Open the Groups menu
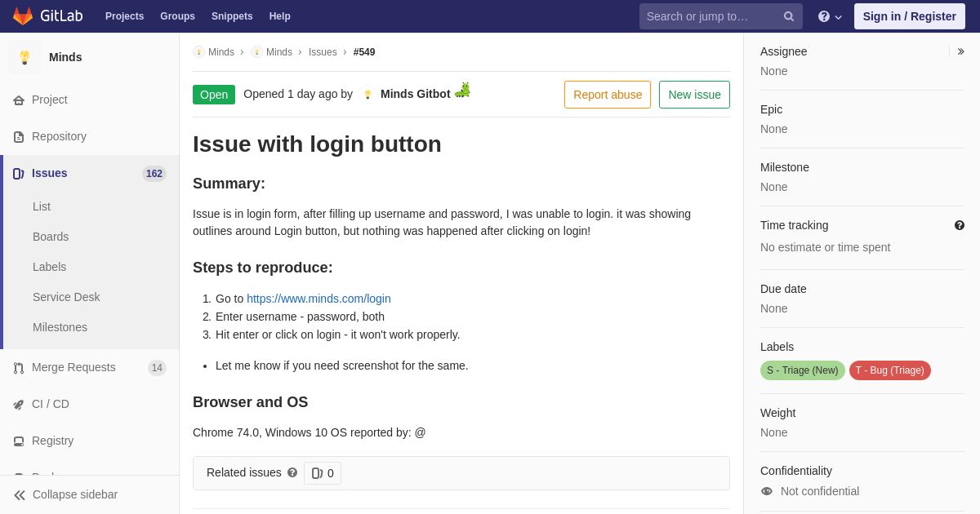 tap(177, 16)
